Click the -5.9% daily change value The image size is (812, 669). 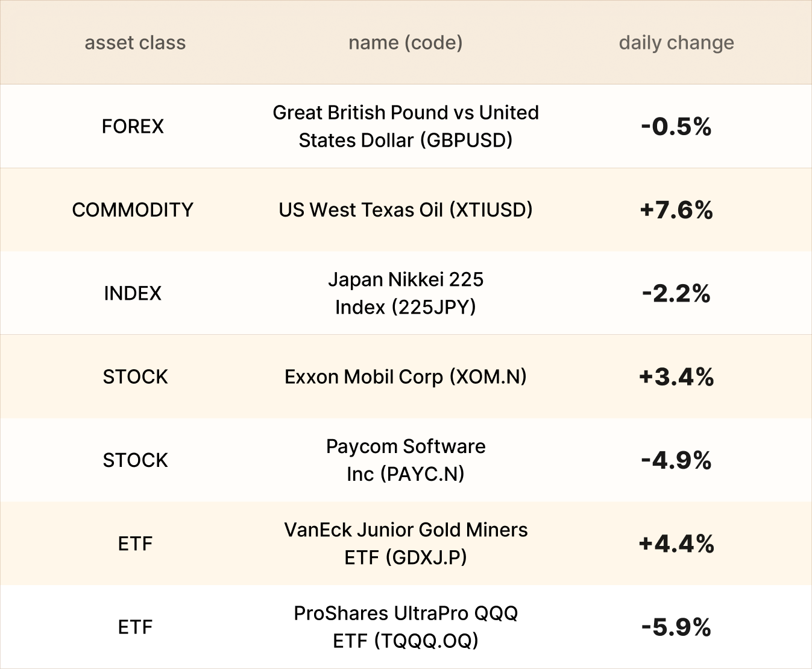coord(676,627)
